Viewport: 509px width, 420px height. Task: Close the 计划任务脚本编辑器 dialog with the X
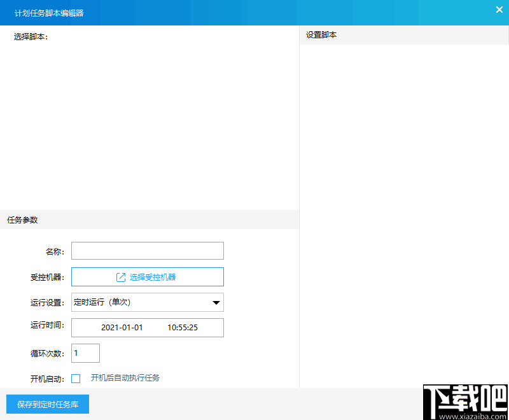pyautogui.click(x=499, y=10)
